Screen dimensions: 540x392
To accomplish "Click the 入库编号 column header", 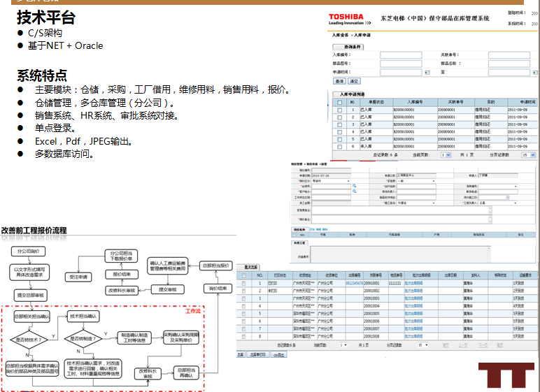I will tap(415, 102).
